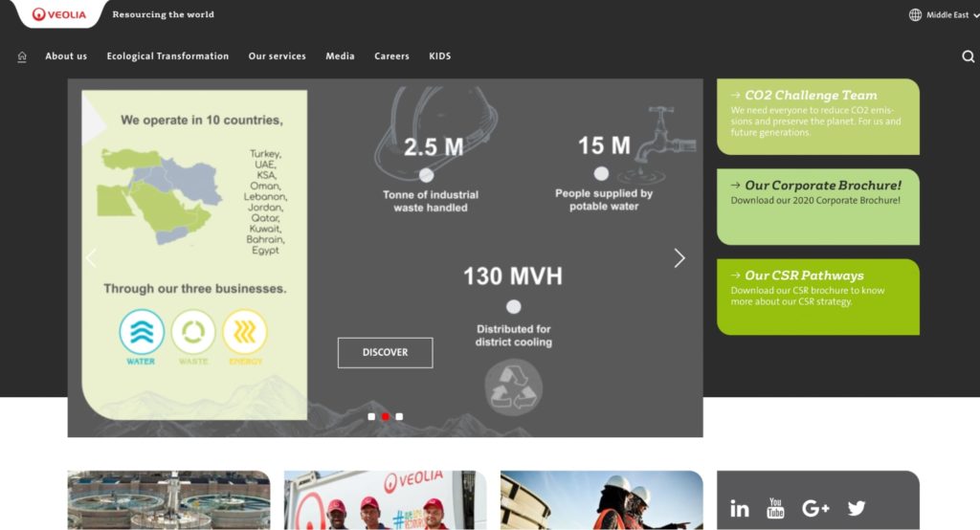Select the red active carousel dot
980x530 pixels.
point(385,416)
